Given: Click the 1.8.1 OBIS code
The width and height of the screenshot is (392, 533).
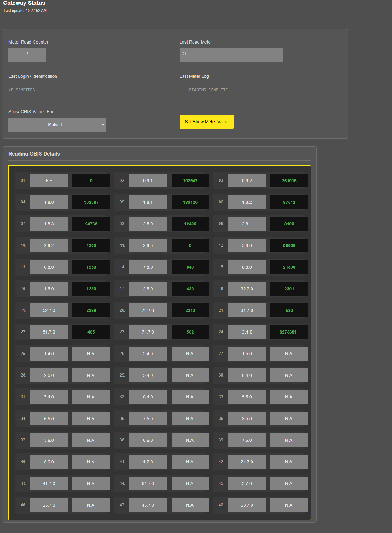Looking at the screenshot, I should tap(148, 202).
